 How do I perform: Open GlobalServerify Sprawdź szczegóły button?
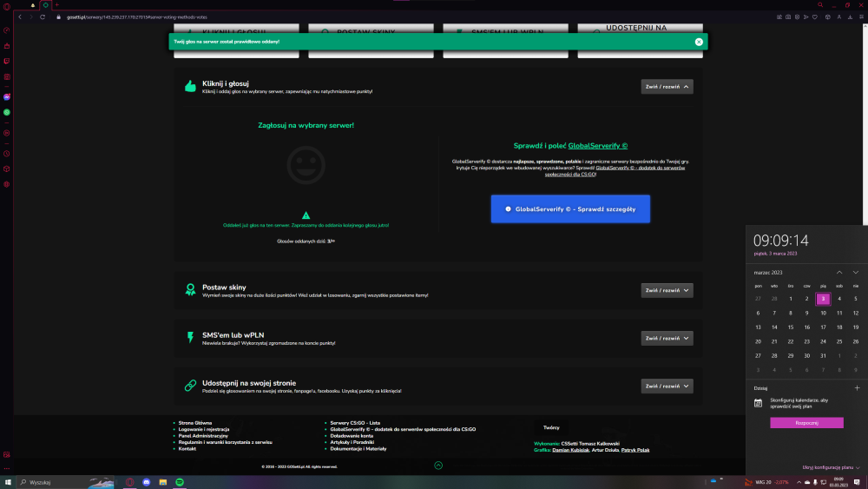coord(570,209)
